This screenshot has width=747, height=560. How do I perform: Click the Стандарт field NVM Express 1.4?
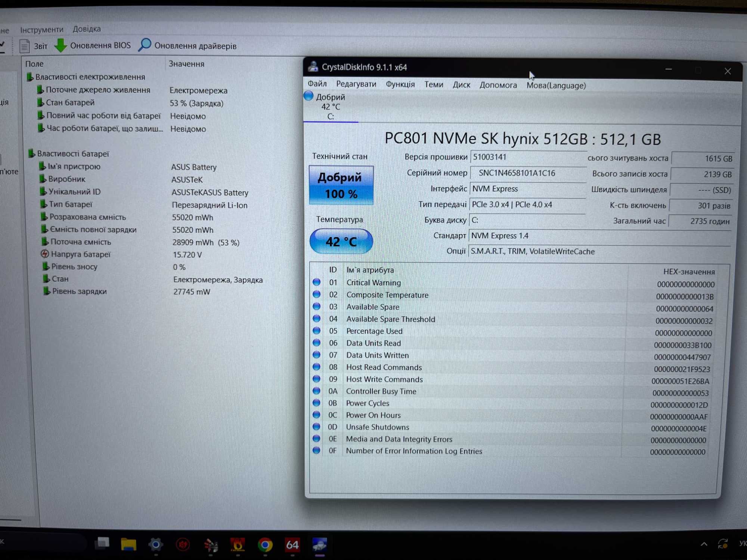599,236
